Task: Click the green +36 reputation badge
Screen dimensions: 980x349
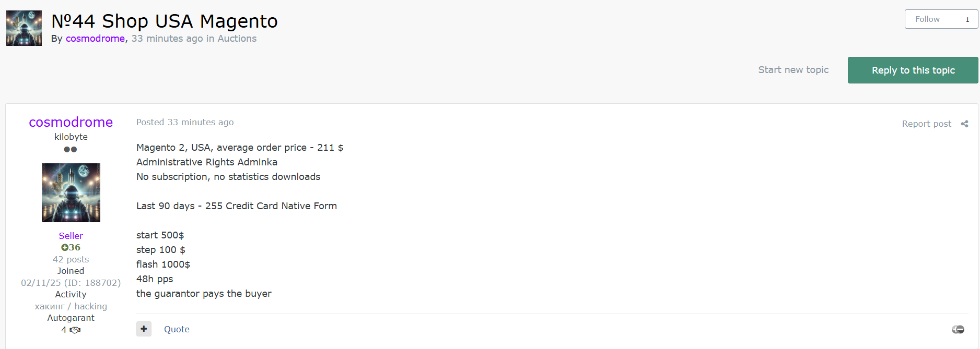Action: 71,247
